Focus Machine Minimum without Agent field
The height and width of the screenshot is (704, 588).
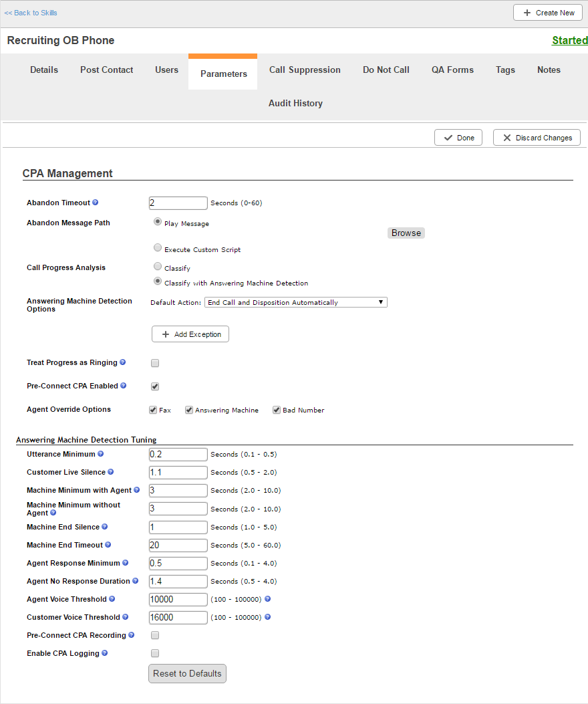(x=178, y=509)
